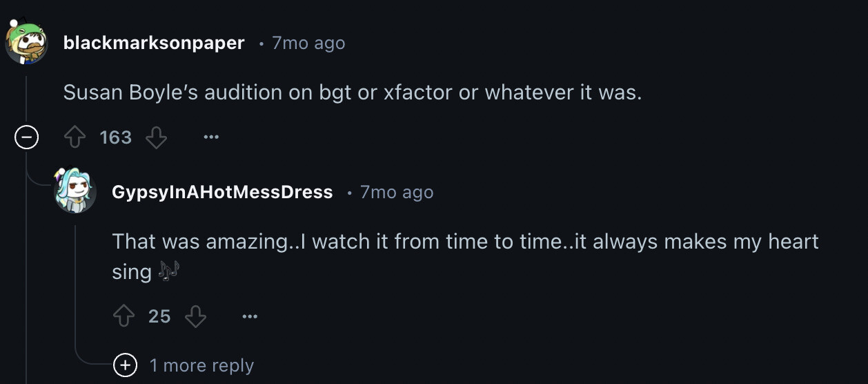
Task: Downvote GypsyInAHotMessDress's reply
Action: (x=195, y=316)
